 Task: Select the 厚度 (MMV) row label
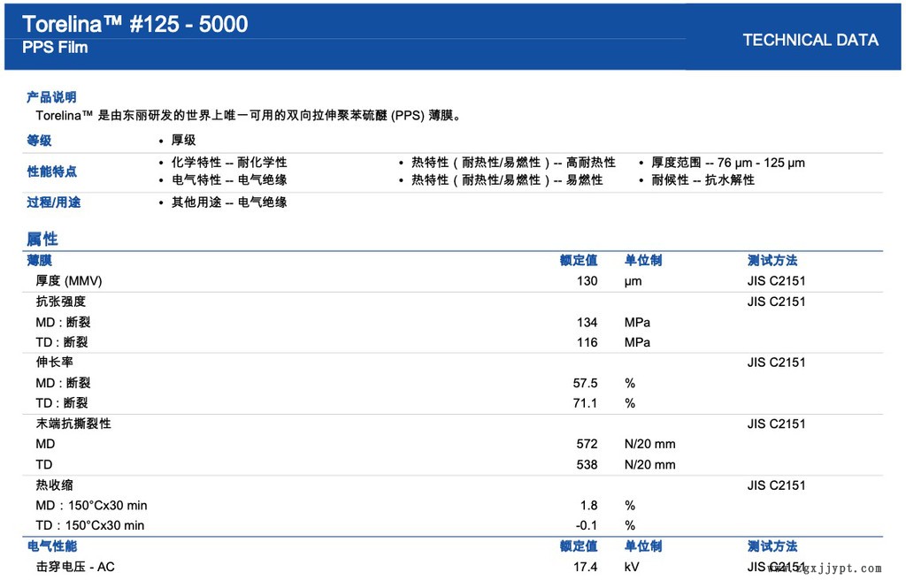point(69,281)
